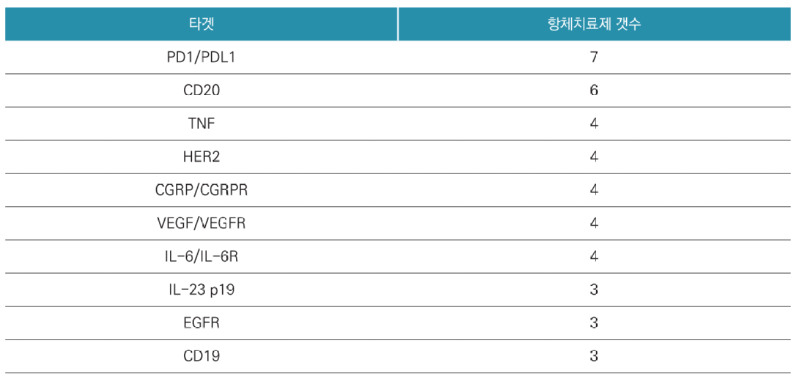Select the VEGF/VEGFR target cell
800x382 pixels.
(201, 223)
